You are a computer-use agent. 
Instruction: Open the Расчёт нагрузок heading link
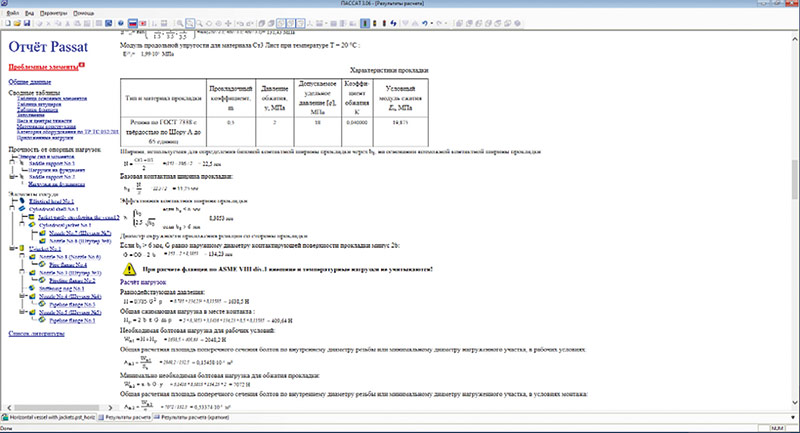click(x=143, y=282)
